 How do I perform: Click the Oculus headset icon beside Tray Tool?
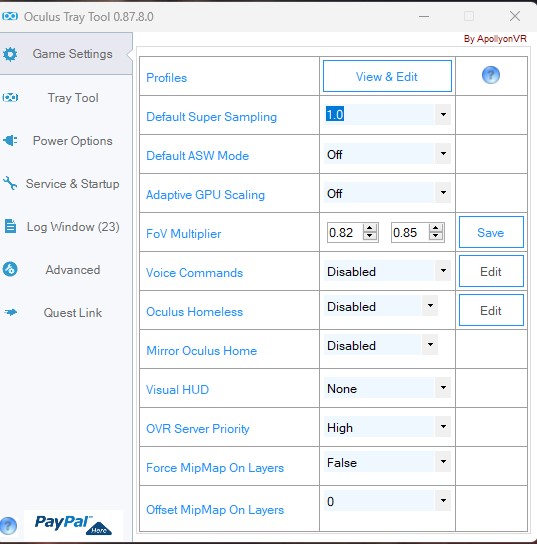pyautogui.click(x=10, y=97)
